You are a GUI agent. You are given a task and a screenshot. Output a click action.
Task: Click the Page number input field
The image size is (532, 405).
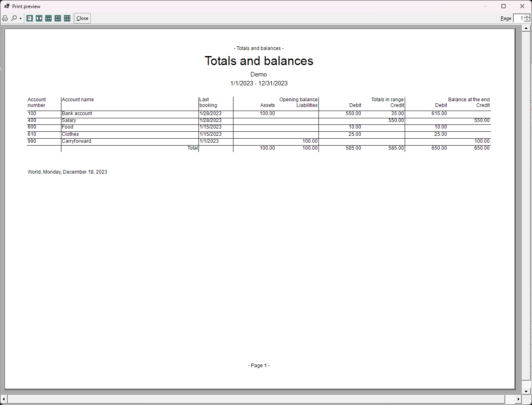[x=519, y=18]
